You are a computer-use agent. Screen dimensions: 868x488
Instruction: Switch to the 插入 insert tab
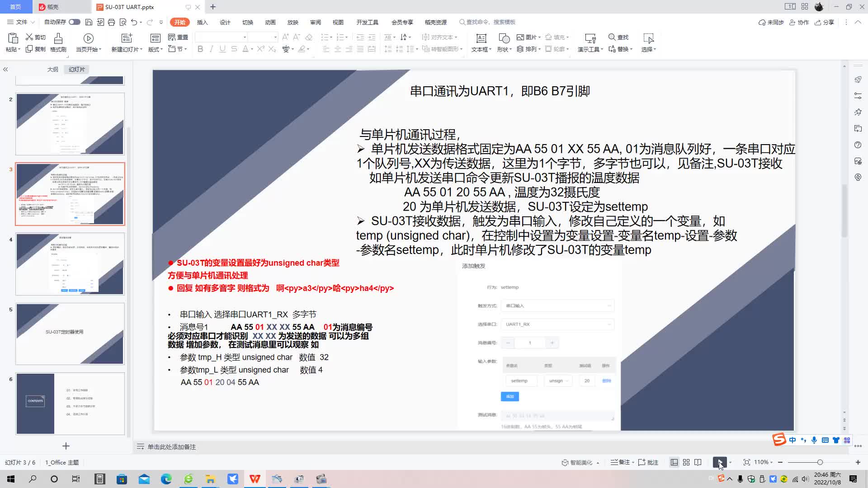(202, 22)
